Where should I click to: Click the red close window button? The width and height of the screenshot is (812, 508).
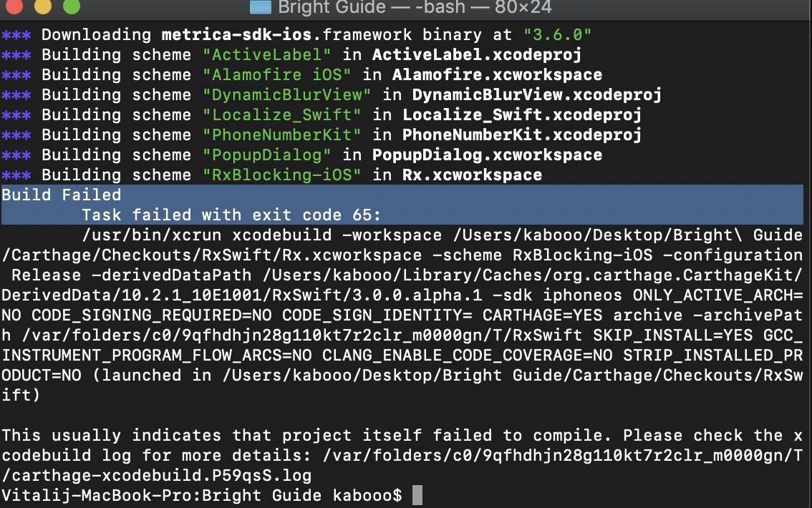pyautogui.click(x=14, y=6)
